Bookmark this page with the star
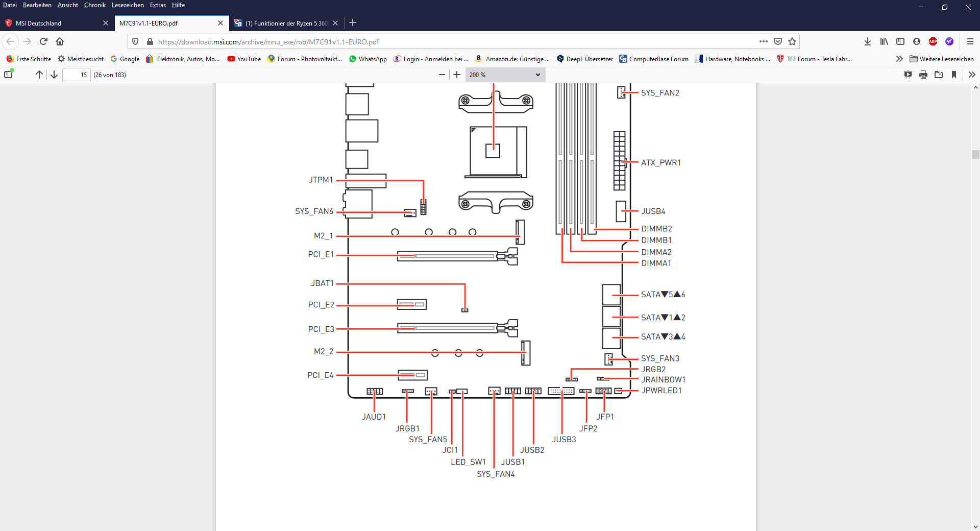This screenshot has width=980, height=531. [792, 41]
